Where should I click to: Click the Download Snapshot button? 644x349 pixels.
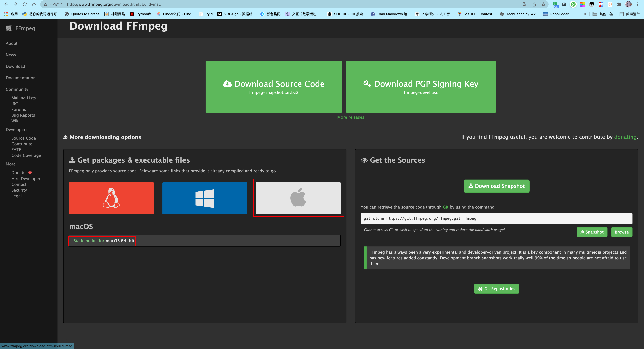(497, 186)
